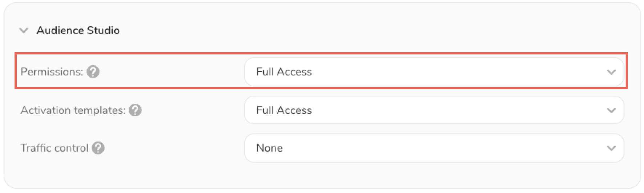Click blank header space right of Audience Studio
The height and width of the screenshot is (193, 644).
[x=363, y=30]
